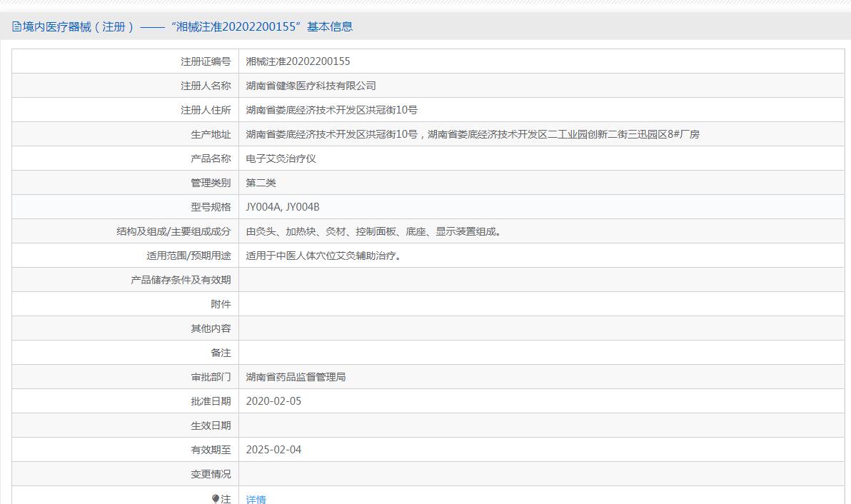This screenshot has height=504, width=851.
Task: Click the 管理类别 label
Action: tap(211, 183)
